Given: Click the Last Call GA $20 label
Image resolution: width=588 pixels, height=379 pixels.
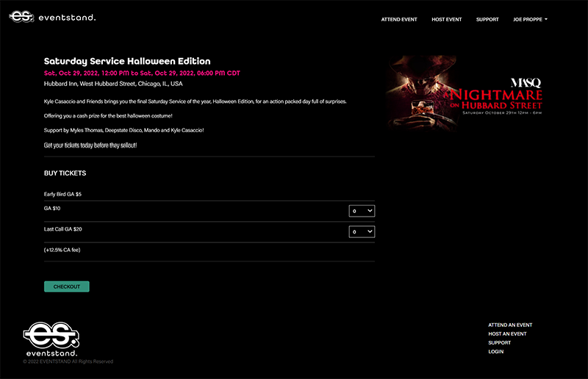Looking at the screenshot, I should point(62,229).
